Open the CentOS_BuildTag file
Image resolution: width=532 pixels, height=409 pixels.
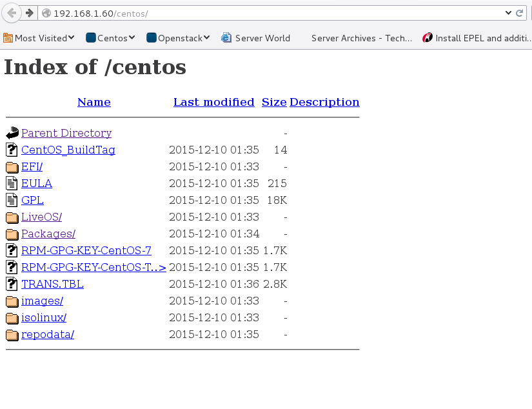pyautogui.click(x=68, y=150)
